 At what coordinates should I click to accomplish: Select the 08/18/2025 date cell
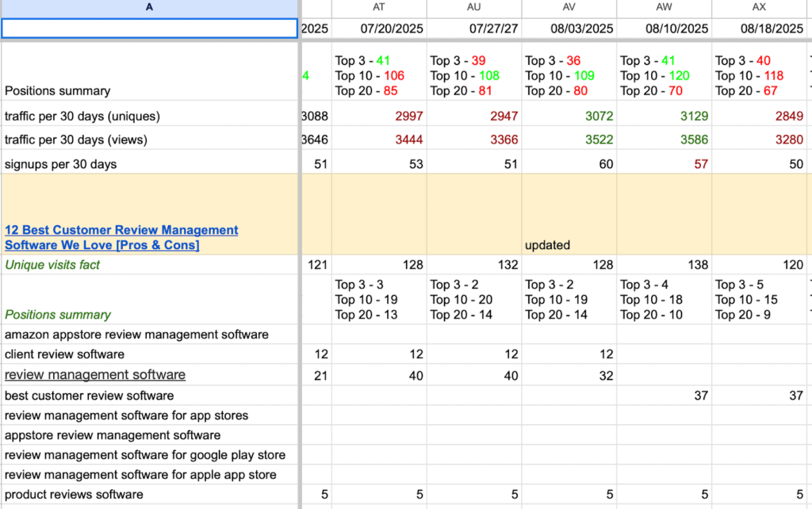click(x=759, y=29)
